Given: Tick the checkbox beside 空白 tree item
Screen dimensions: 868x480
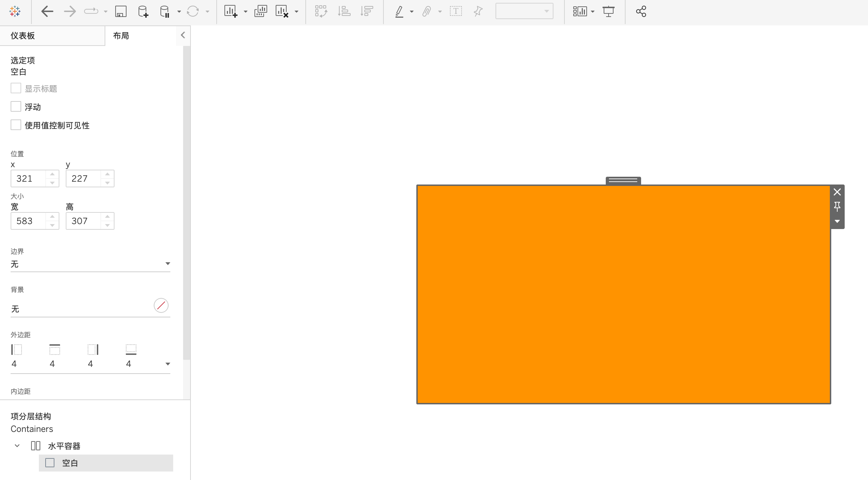Looking at the screenshot, I should pyautogui.click(x=50, y=463).
